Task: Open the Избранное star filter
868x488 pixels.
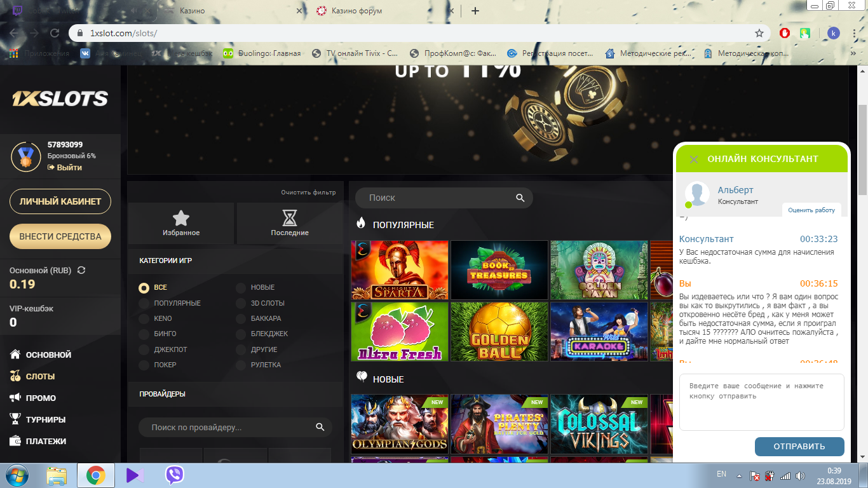Action: [x=181, y=223]
